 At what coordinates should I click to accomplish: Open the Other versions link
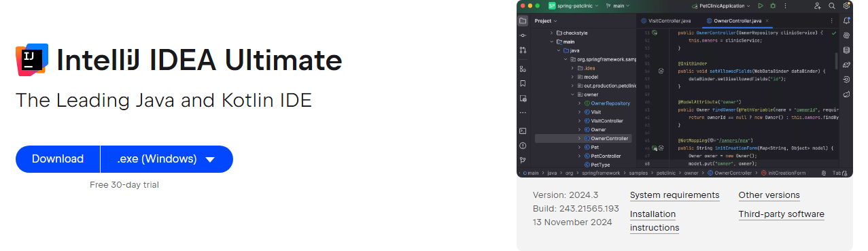(769, 195)
